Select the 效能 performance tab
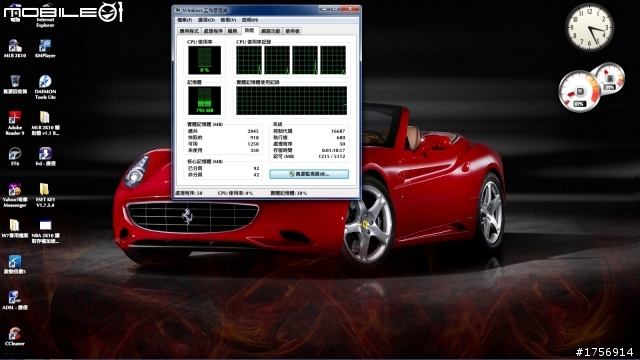This screenshot has width=640, height=360. pyautogui.click(x=249, y=31)
